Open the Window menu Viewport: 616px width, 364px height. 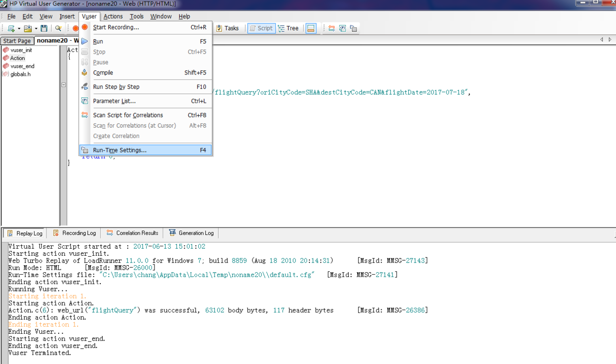click(161, 16)
